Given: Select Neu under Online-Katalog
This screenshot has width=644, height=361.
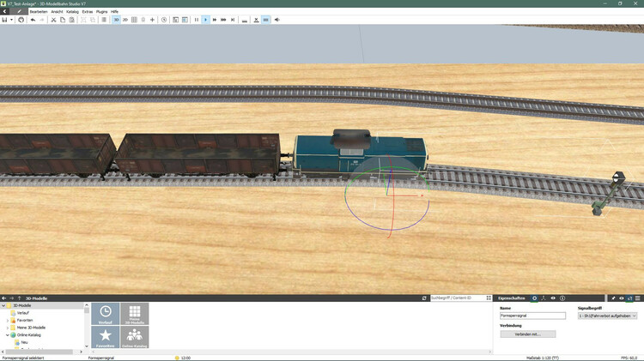Looking at the screenshot, I should click(25, 342).
